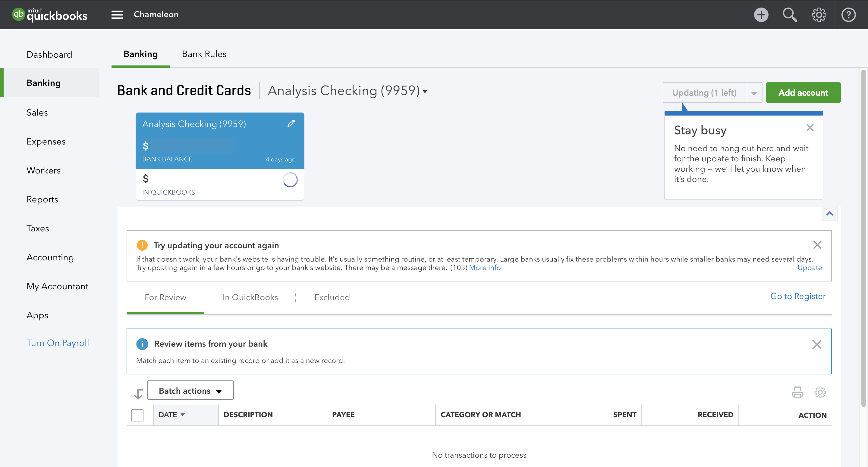This screenshot has width=868, height=467.
Task: Click the blue info icon
Action: pyautogui.click(x=142, y=344)
